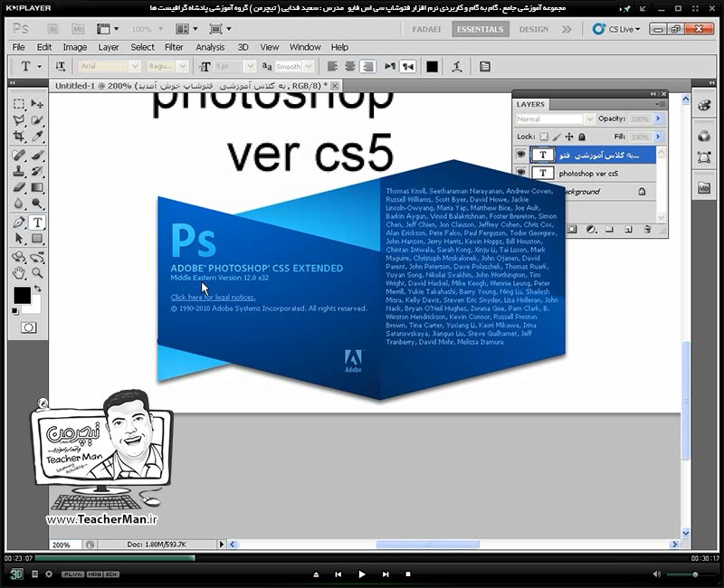Toggle the lock transparent pixels option

tap(545, 137)
